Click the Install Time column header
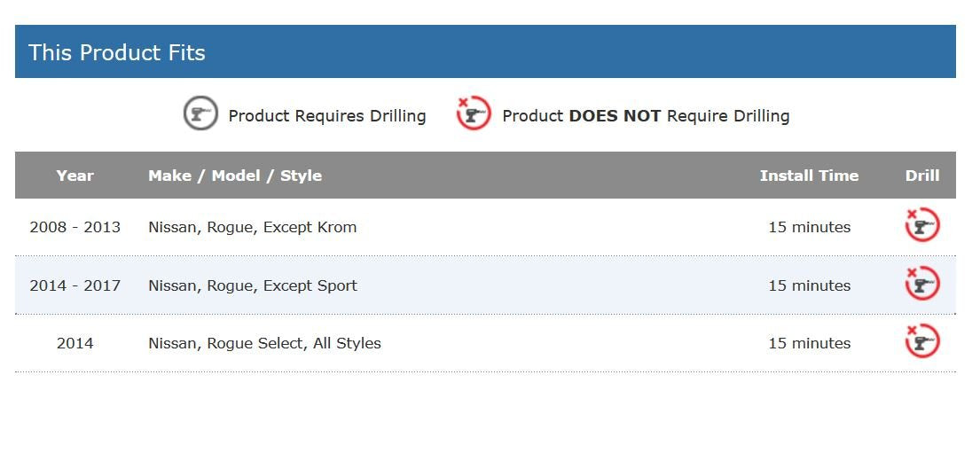Viewport: 980px width, 461px height. (809, 176)
